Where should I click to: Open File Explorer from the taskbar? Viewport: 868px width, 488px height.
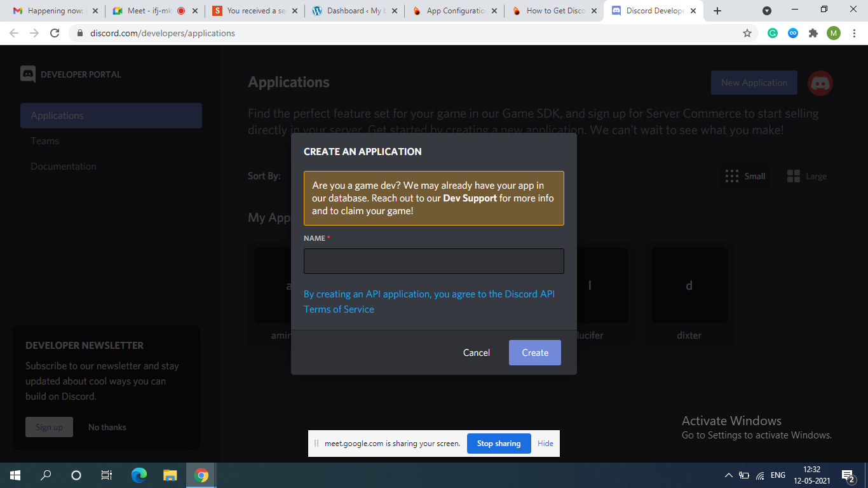point(170,475)
